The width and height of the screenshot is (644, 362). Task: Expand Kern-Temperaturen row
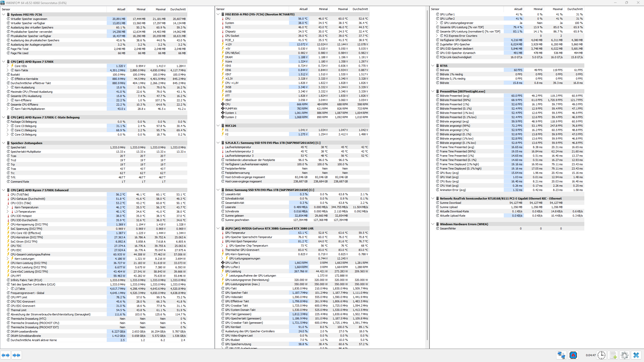[x=8, y=207]
